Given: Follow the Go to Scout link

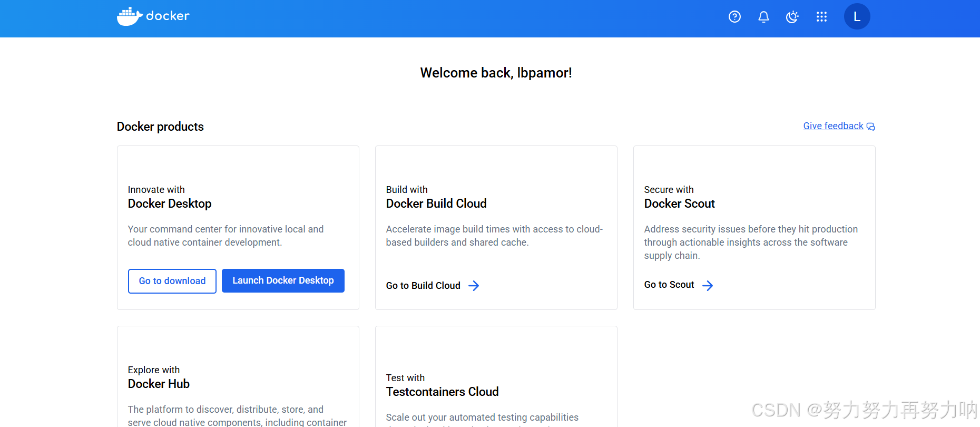Looking at the screenshot, I should 669,285.
